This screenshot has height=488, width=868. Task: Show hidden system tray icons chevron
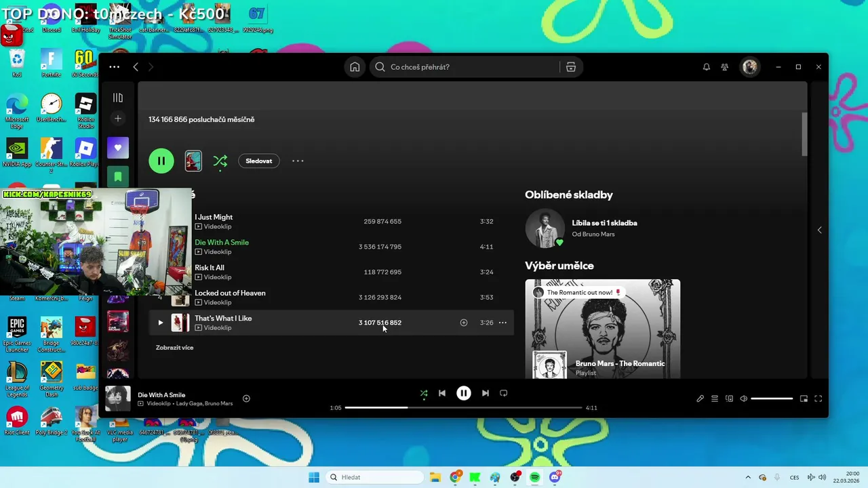748,477
